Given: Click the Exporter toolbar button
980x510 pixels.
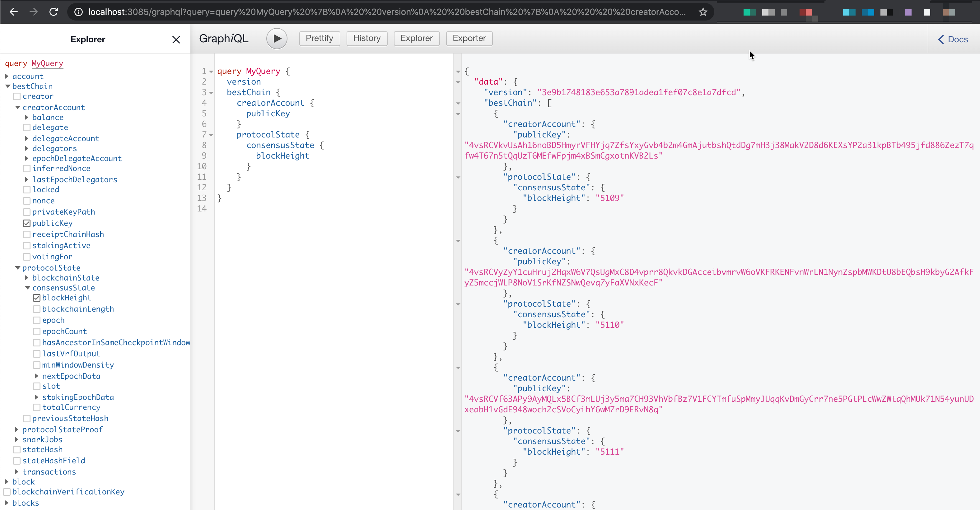Looking at the screenshot, I should coord(469,39).
